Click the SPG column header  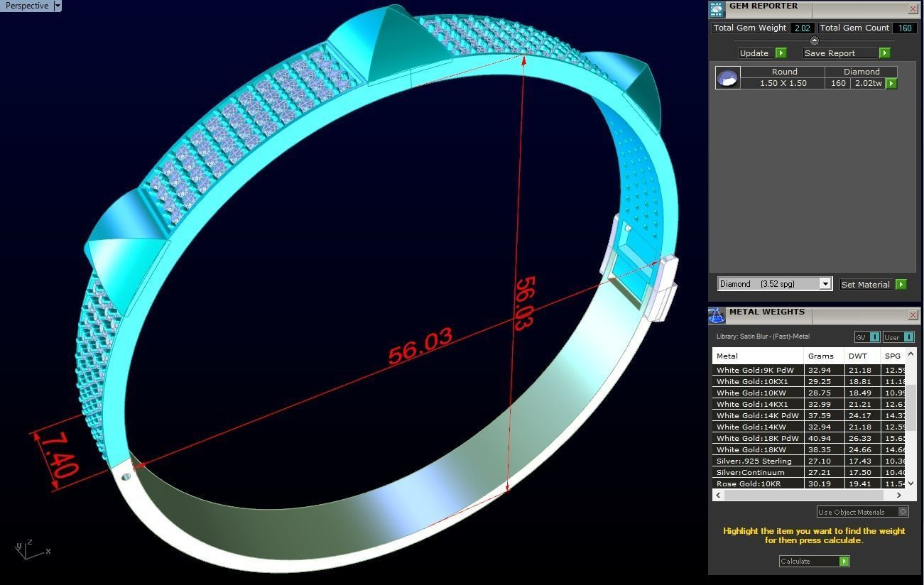[x=893, y=356]
